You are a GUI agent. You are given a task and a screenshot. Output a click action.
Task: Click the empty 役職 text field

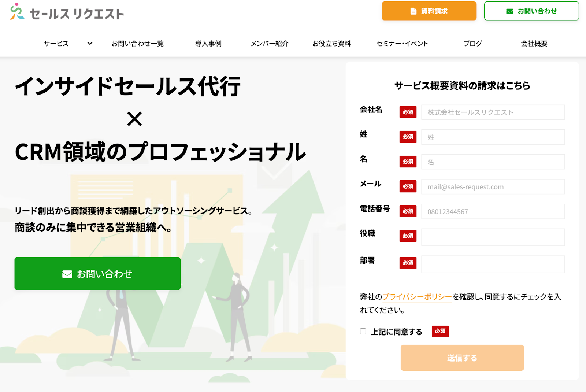click(493, 237)
